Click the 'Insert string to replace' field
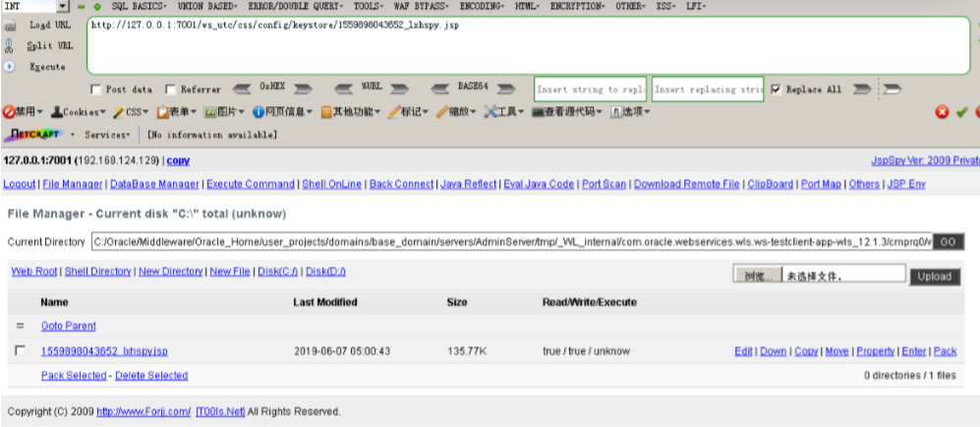Image resolution: width=980 pixels, height=427 pixels. click(x=592, y=90)
